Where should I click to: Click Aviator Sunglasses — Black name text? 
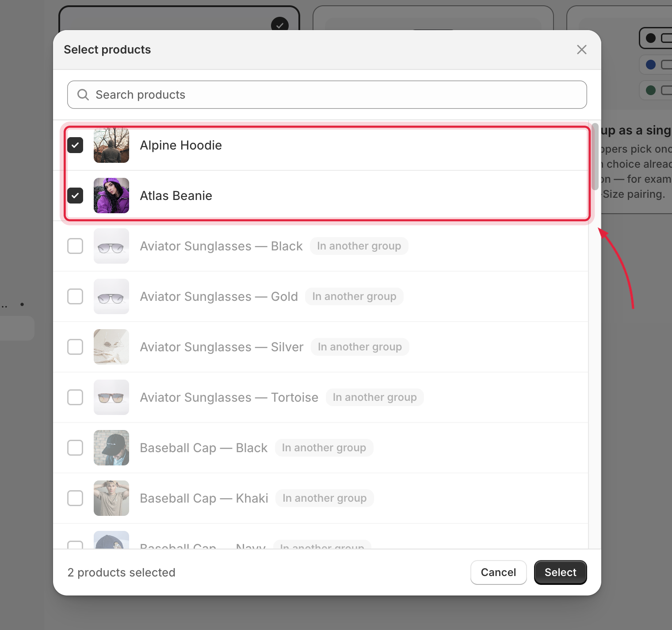coord(221,246)
